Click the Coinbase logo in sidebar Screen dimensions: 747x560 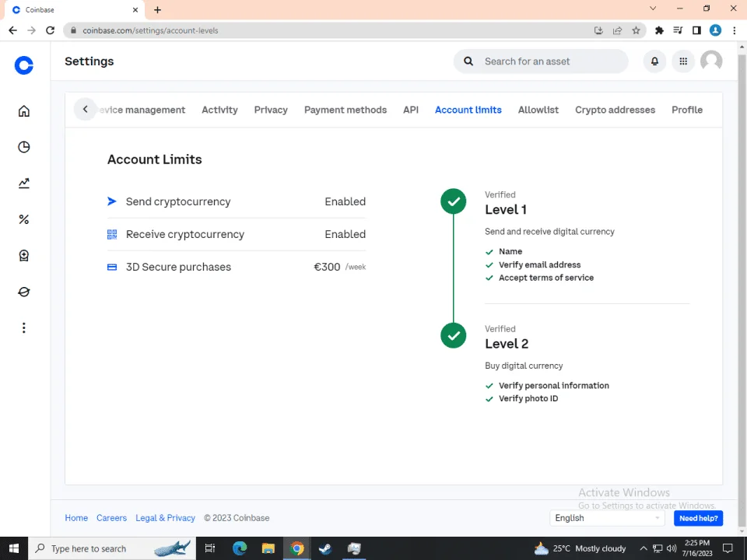pyautogui.click(x=24, y=65)
